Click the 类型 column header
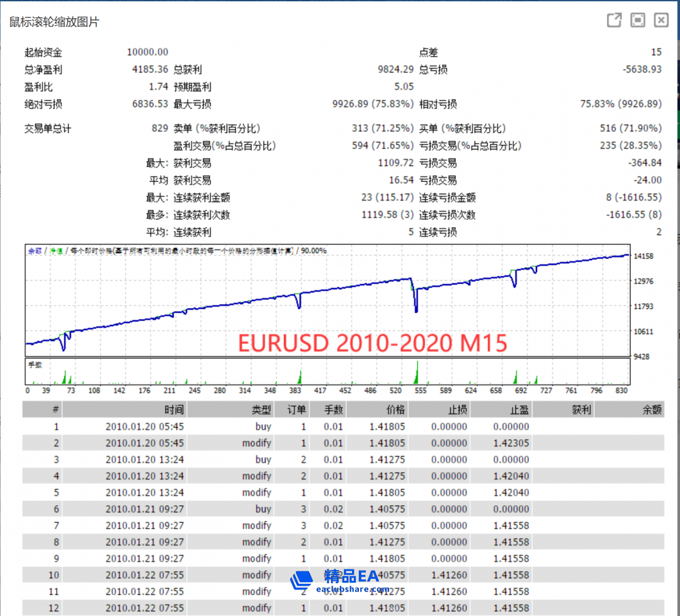The width and height of the screenshot is (680, 616). coord(261,410)
